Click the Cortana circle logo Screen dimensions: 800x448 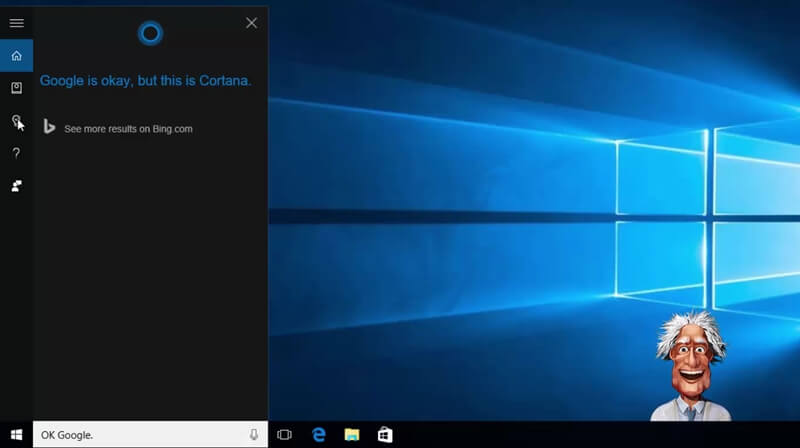[x=150, y=34]
